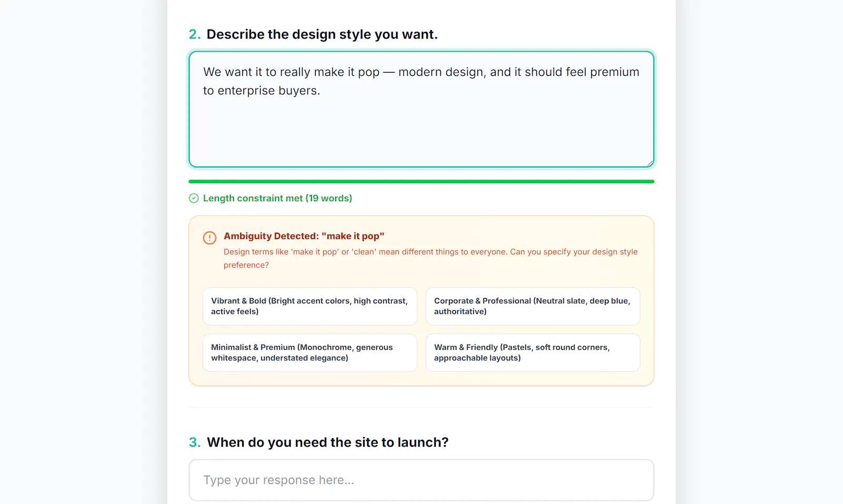Choose Corporate & Professional style option
843x504 pixels.
pyautogui.click(x=533, y=306)
